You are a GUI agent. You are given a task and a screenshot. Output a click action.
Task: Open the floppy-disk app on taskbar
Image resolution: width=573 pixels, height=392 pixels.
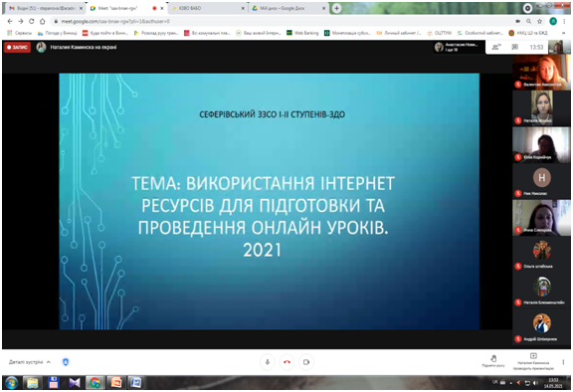[54, 383]
